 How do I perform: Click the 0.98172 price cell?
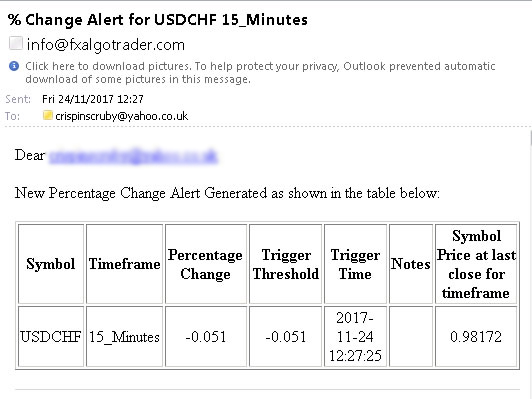pyautogui.click(x=476, y=337)
